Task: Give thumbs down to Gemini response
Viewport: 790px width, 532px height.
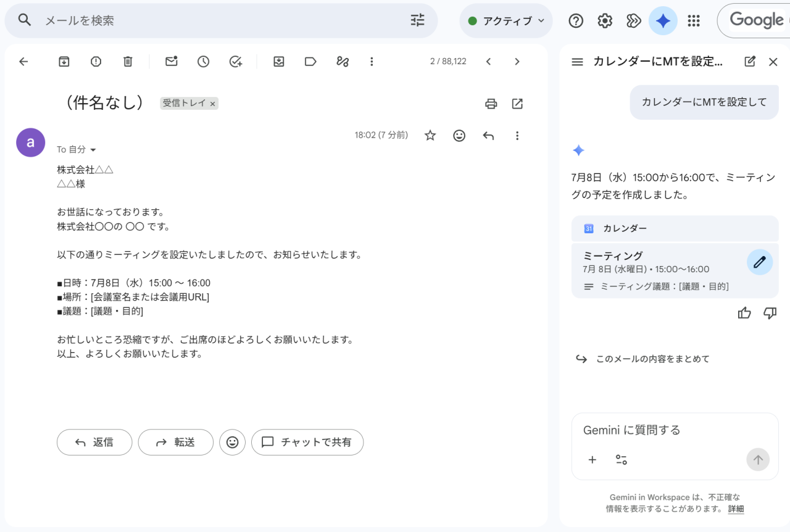Action: tap(770, 313)
